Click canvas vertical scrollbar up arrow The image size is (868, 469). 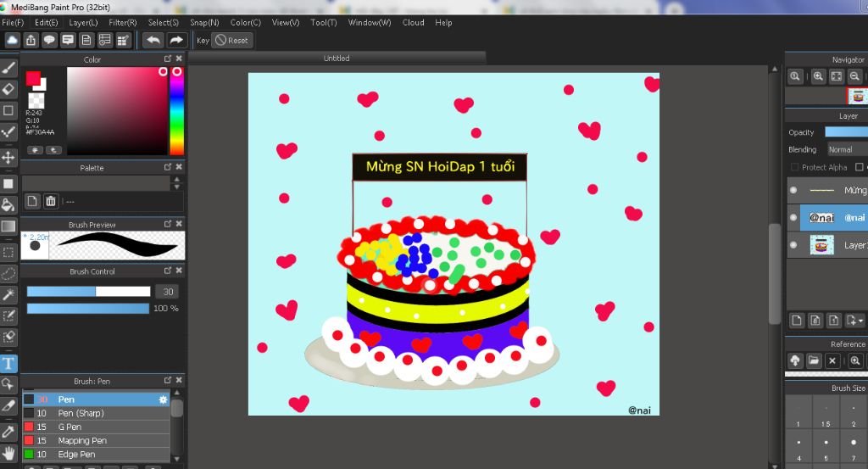click(x=775, y=70)
